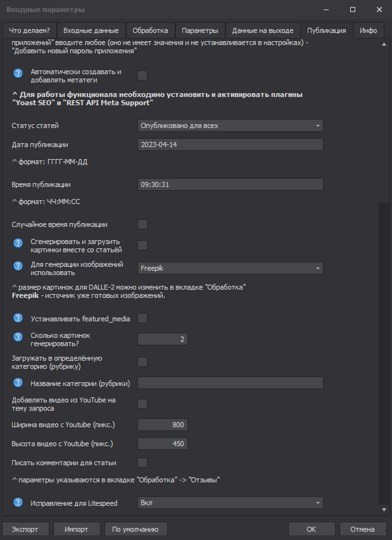This screenshot has height=540, width=392.
Task: Click the vertical scrollbar thumb
Action: pyautogui.click(x=384, y=352)
